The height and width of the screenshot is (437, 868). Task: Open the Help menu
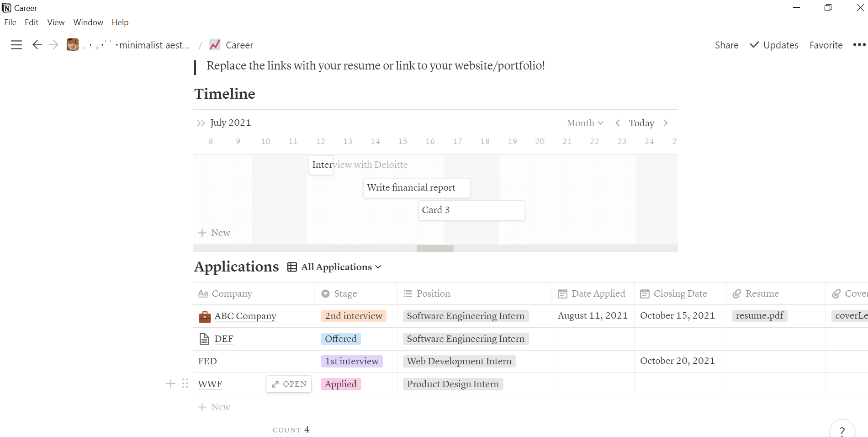(120, 22)
